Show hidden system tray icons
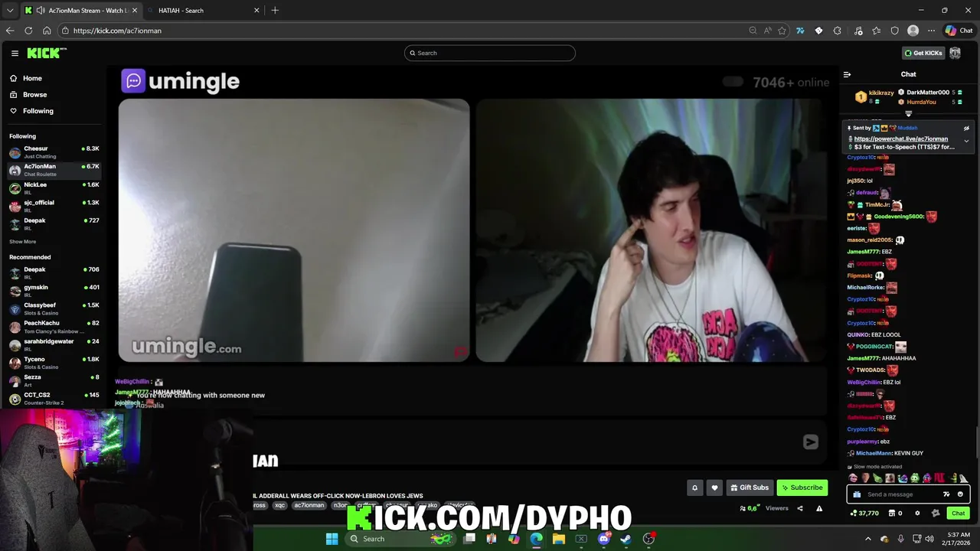 (868, 539)
